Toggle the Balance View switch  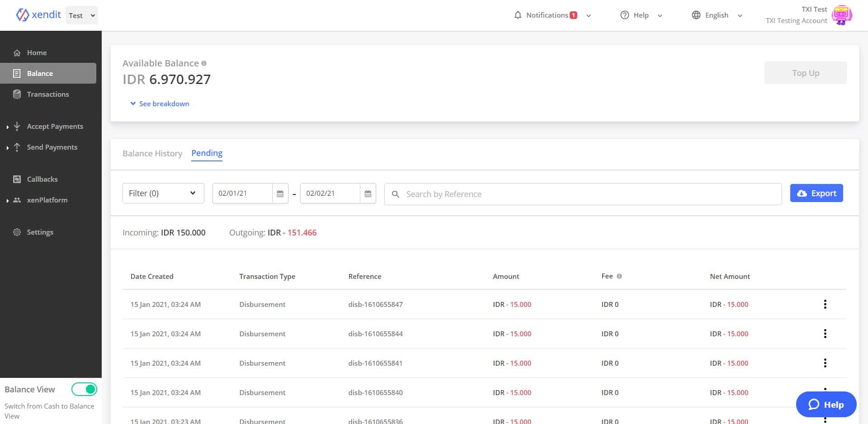click(84, 389)
